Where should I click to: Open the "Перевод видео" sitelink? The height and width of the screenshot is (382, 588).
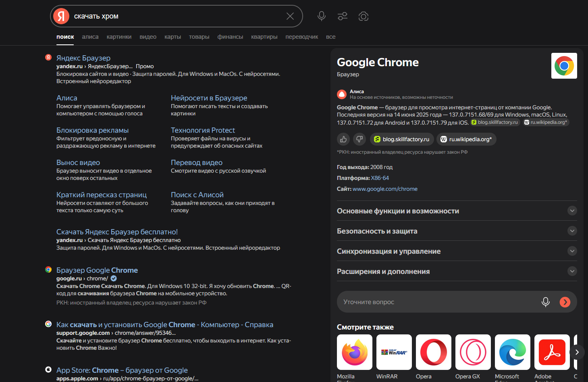(x=197, y=163)
